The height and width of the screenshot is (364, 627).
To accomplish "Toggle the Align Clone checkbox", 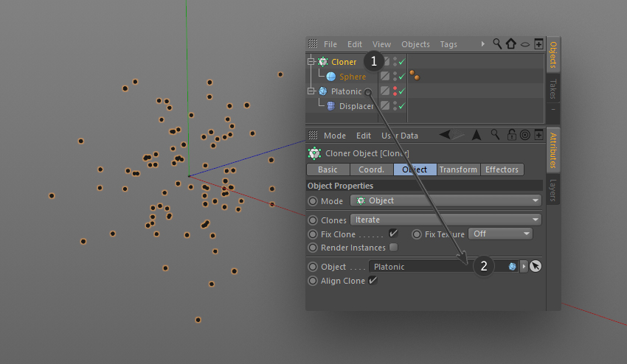I will coord(373,280).
